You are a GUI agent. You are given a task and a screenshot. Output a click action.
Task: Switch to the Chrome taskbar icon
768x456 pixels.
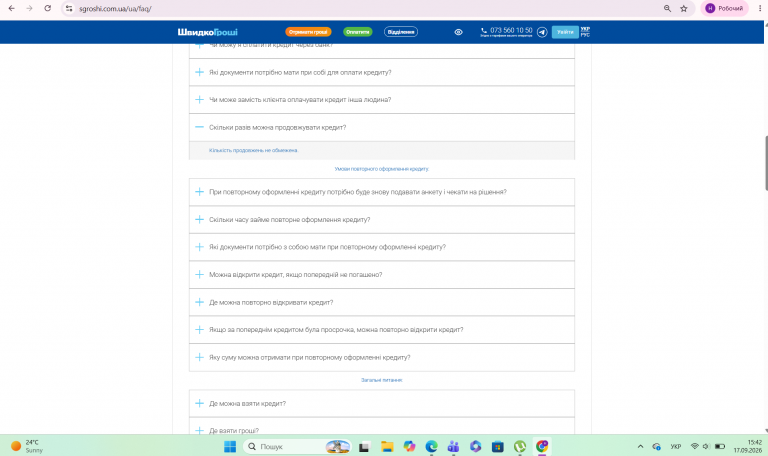click(x=542, y=446)
